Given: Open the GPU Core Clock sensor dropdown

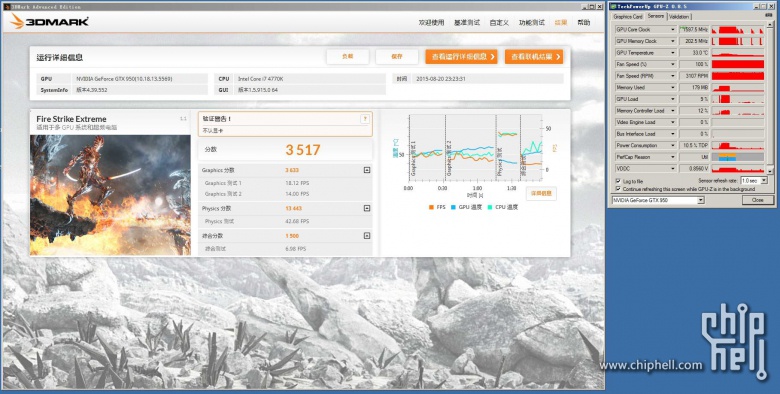Looking at the screenshot, I should coord(673,29).
